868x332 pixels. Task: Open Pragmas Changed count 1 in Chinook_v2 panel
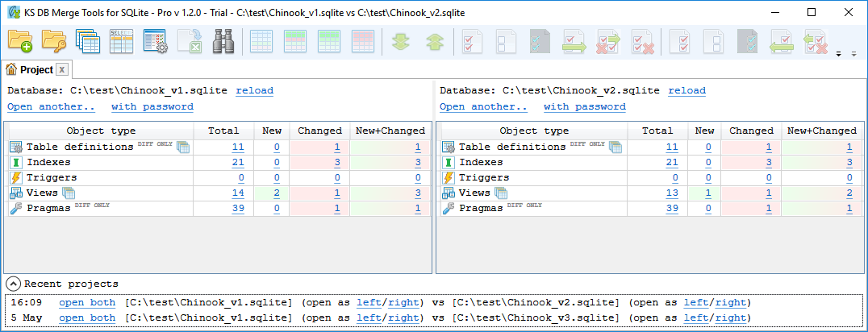tap(768, 209)
